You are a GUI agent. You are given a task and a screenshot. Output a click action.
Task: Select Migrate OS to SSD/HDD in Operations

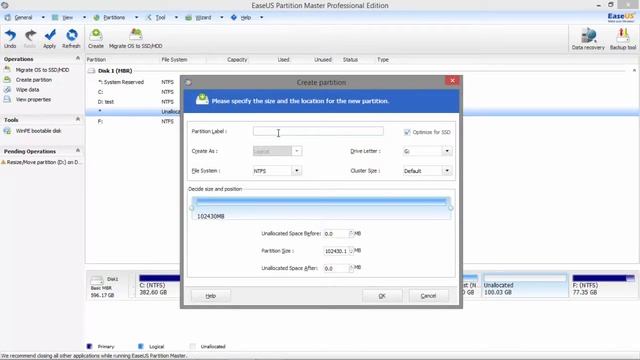(x=42, y=70)
